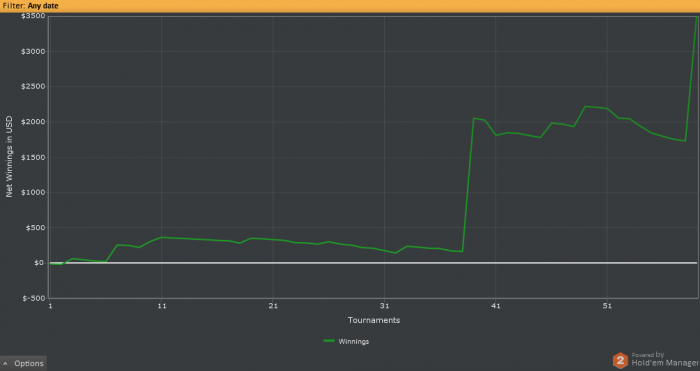
Task: Click the Hold'em Manager 2 logo icon
Action: pos(620,360)
